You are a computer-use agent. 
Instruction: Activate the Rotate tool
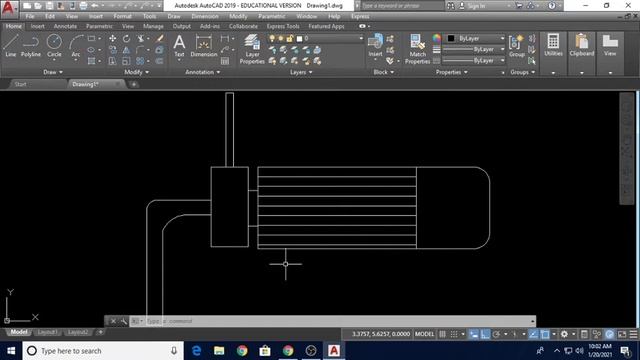[x=127, y=38]
